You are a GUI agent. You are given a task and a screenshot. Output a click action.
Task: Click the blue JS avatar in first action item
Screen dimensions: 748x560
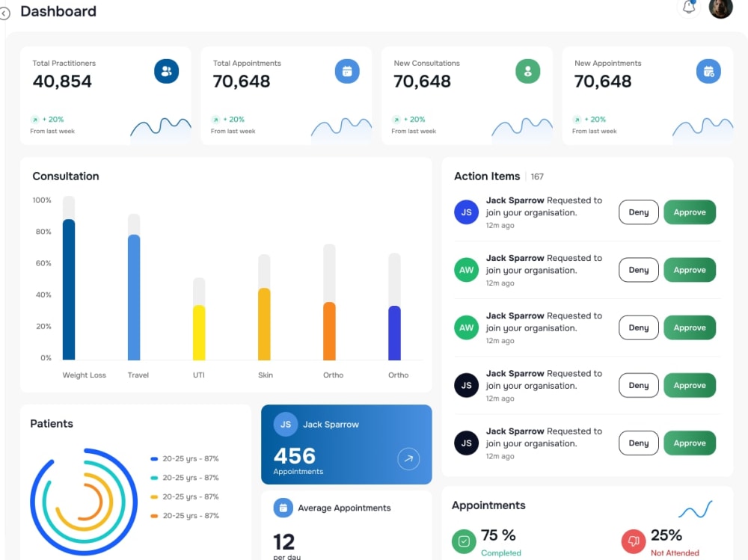tap(466, 212)
